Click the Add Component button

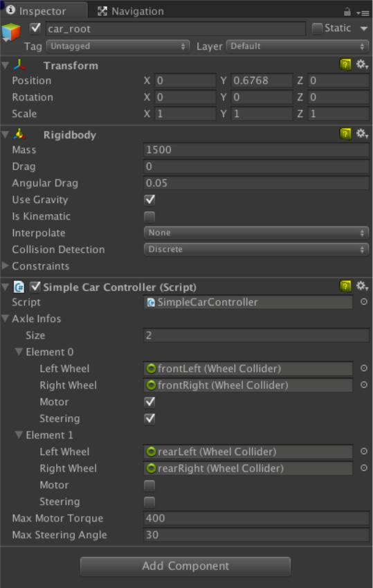coord(185,566)
